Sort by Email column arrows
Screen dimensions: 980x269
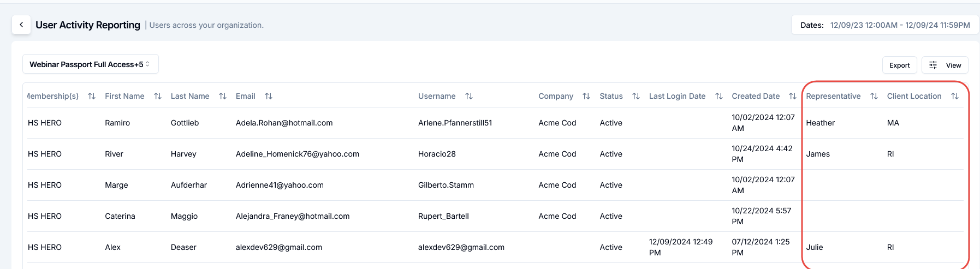(269, 96)
